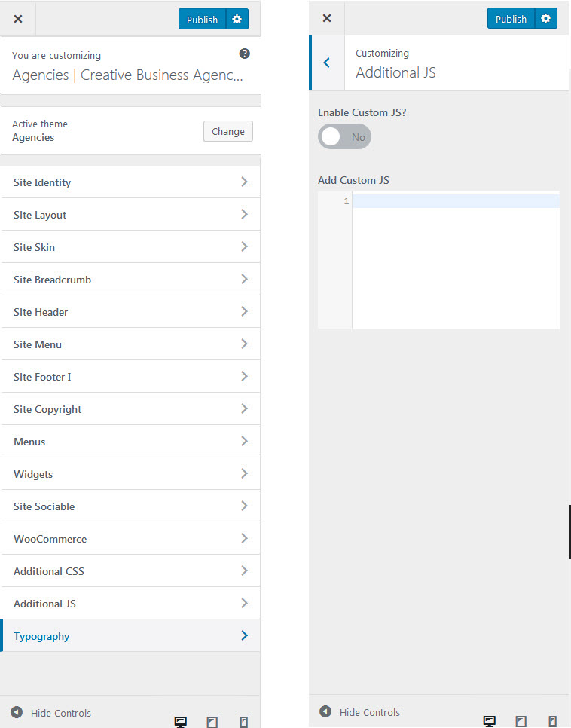Switch to tablet preview in right panel
The image size is (571, 728).
pyautogui.click(x=521, y=721)
